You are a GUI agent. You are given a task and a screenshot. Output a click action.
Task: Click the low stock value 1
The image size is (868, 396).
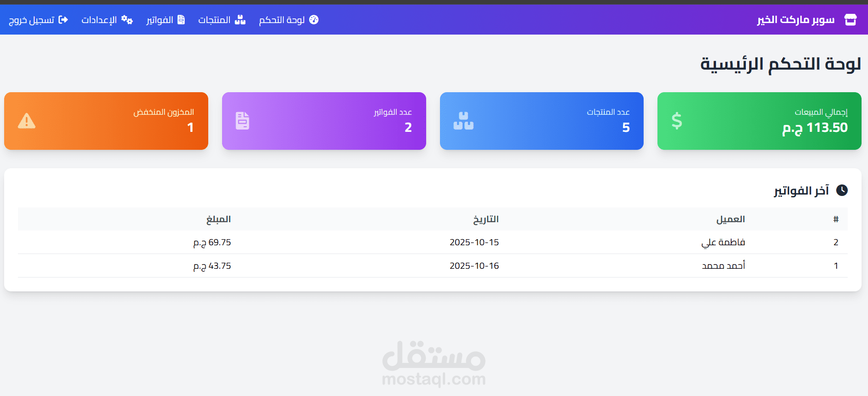coord(190,128)
